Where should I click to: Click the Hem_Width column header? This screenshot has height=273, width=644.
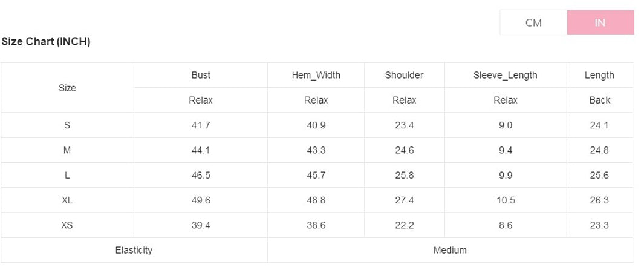tap(316, 75)
